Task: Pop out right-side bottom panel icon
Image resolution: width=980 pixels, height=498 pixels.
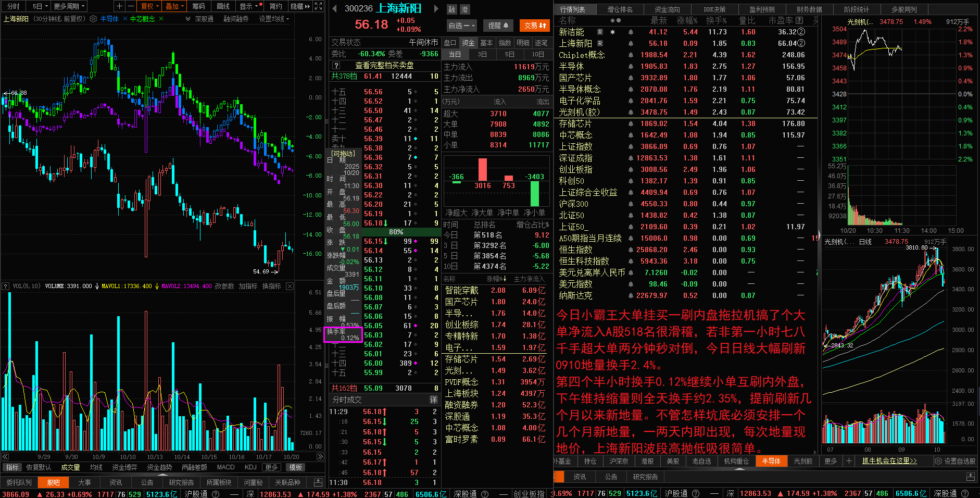Action: click(x=970, y=477)
